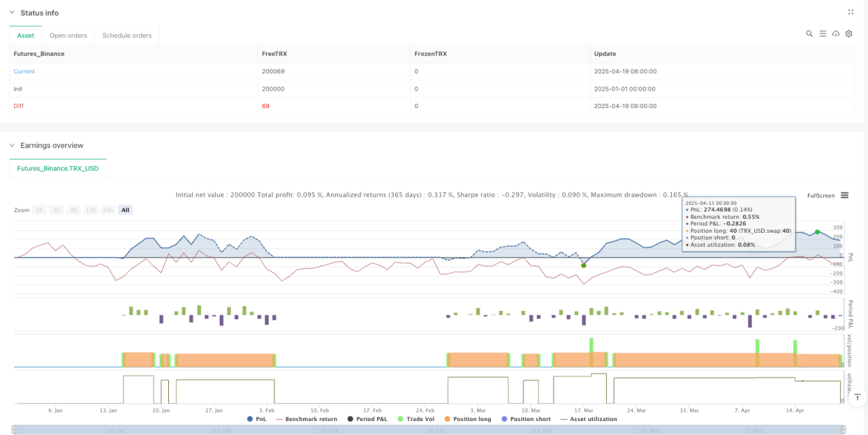Open the chart hamburger menu next to FullScreen
The height and width of the screenshot is (435, 868).
click(845, 195)
